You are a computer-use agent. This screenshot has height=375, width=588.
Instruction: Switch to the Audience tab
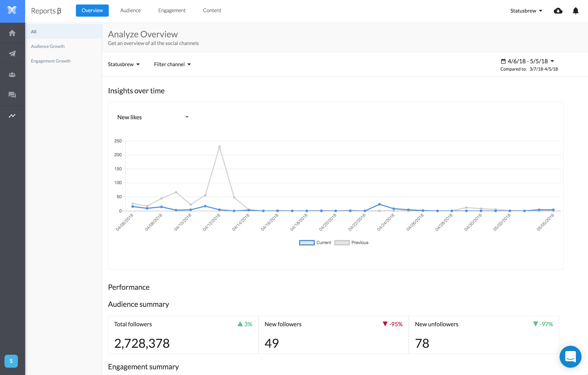130,11
